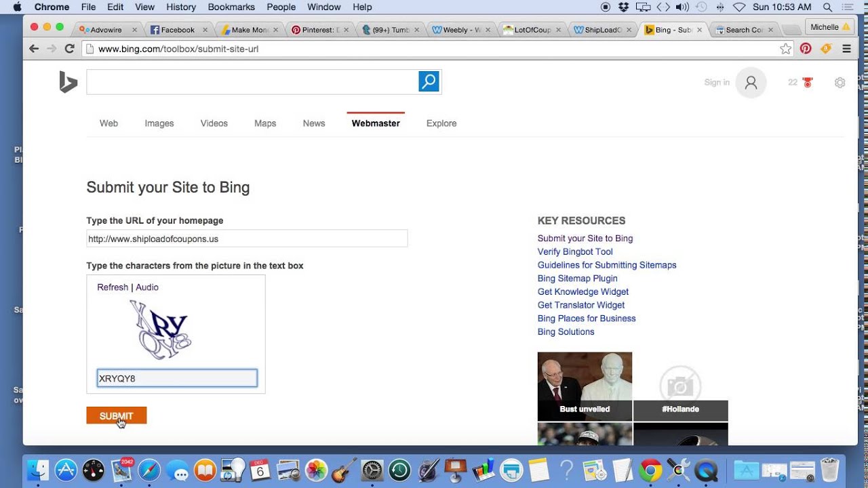Launch Safari from the dock
868x488 pixels.
(x=149, y=470)
